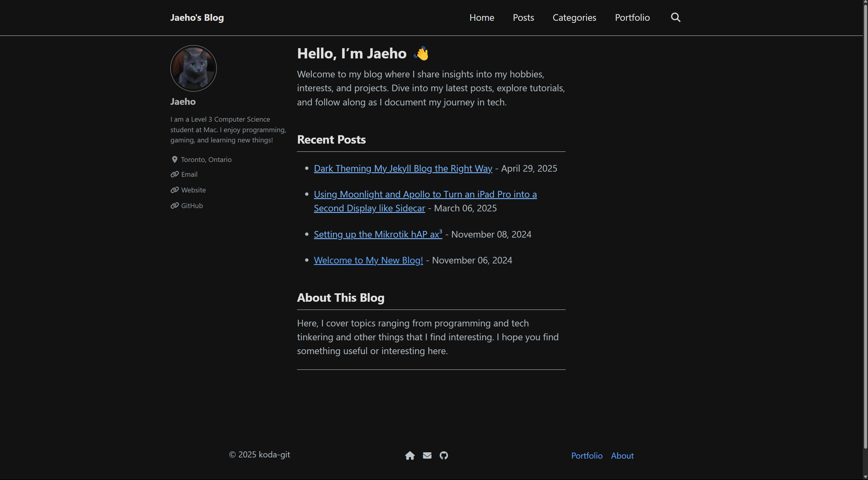Click the Website link icon in sidebar
Screen dimensions: 868x480
pyautogui.click(x=175, y=190)
